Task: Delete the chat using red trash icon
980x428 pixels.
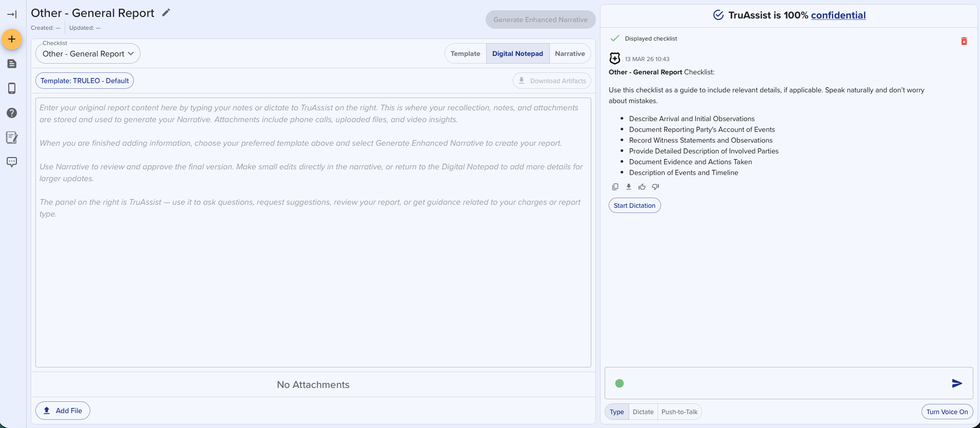Action: pyautogui.click(x=964, y=41)
